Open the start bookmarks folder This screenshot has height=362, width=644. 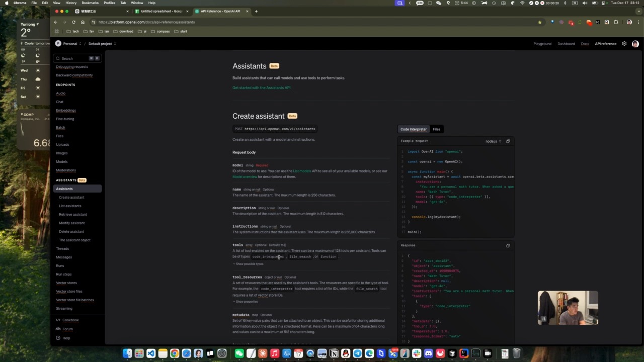(181, 31)
